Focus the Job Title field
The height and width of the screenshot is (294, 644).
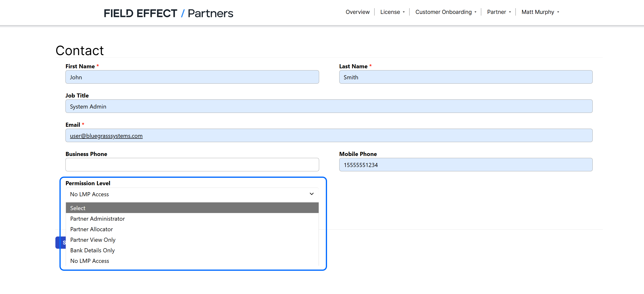click(x=329, y=106)
